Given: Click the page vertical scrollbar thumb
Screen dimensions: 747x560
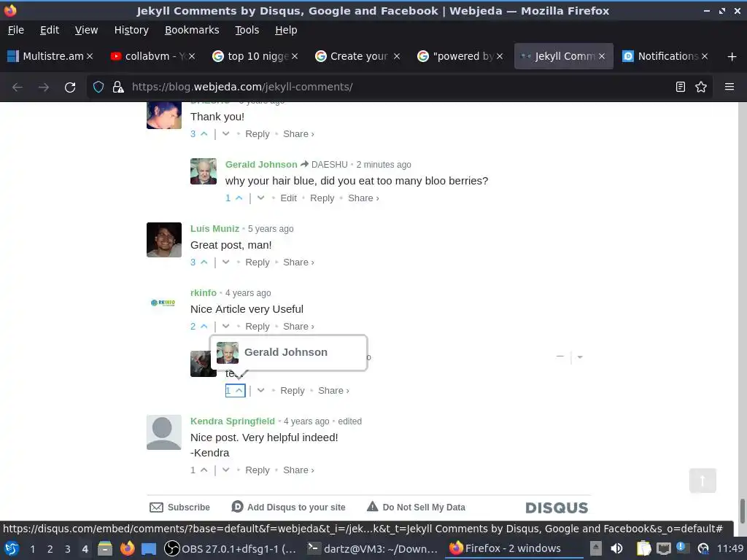Looking at the screenshot, I should [741, 510].
